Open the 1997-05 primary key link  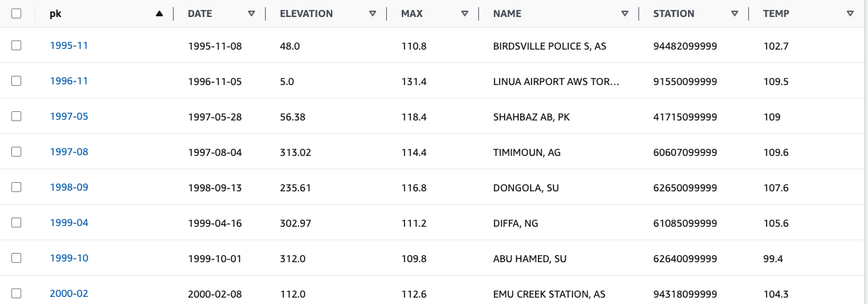[x=69, y=116]
